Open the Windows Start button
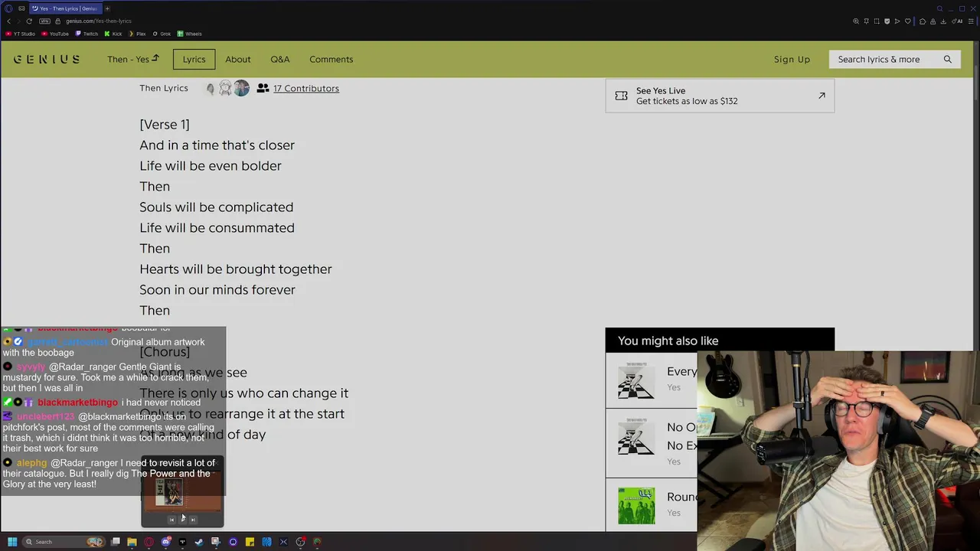This screenshot has height=551, width=980. point(12,542)
